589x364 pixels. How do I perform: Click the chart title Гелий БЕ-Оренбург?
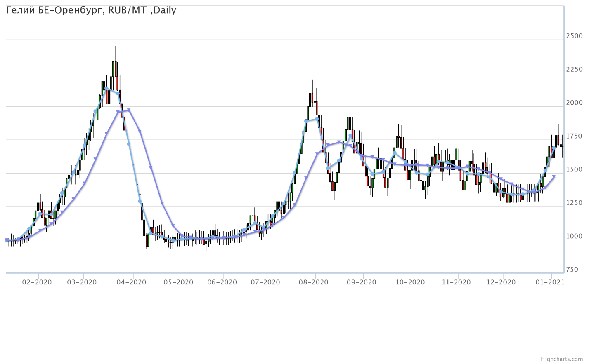pos(91,10)
